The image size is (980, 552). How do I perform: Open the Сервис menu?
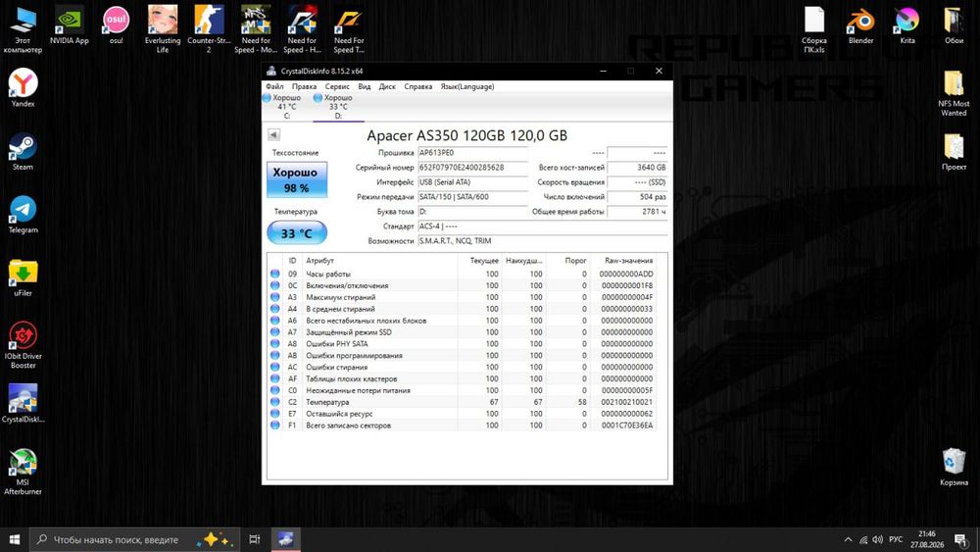[x=337, y=86]
